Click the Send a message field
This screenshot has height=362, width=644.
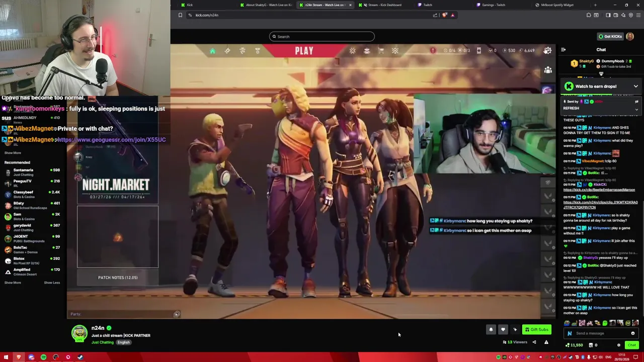point(602,333)
